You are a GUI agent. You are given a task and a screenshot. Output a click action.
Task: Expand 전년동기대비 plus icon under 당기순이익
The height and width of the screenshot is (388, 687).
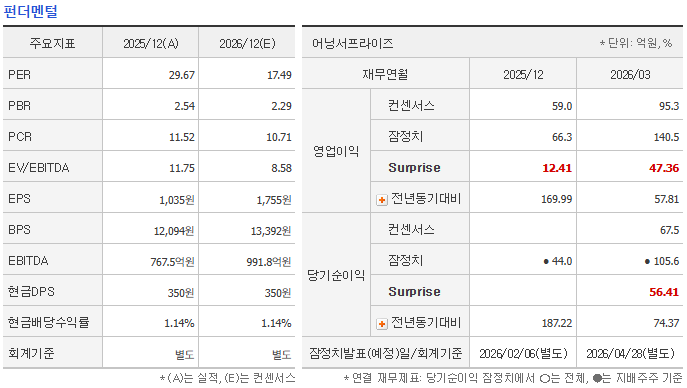[382, 324]
